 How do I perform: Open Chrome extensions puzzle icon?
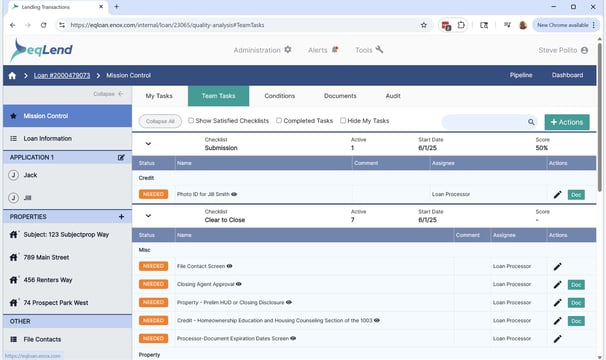pos(461,25)
